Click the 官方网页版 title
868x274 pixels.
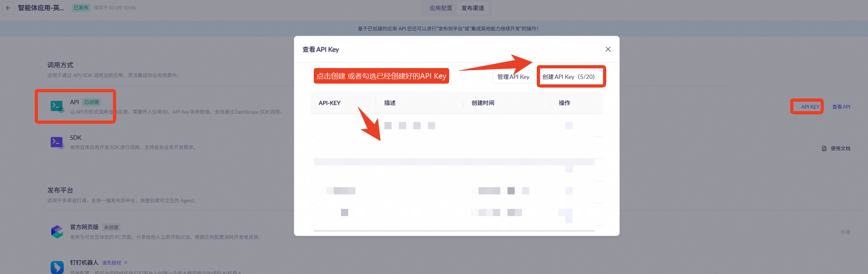coord(84,227)
